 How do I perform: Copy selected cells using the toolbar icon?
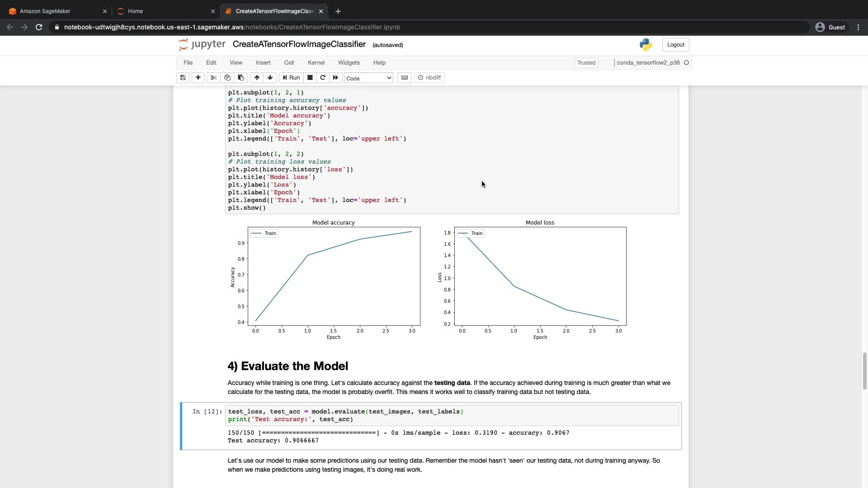227,78
